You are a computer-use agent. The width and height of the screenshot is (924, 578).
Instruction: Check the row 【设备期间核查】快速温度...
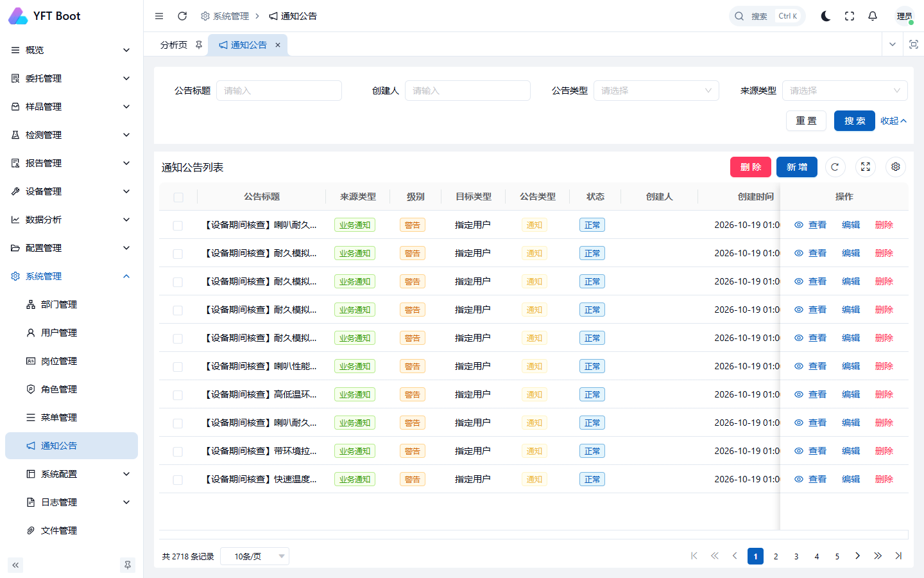point(178,480)
